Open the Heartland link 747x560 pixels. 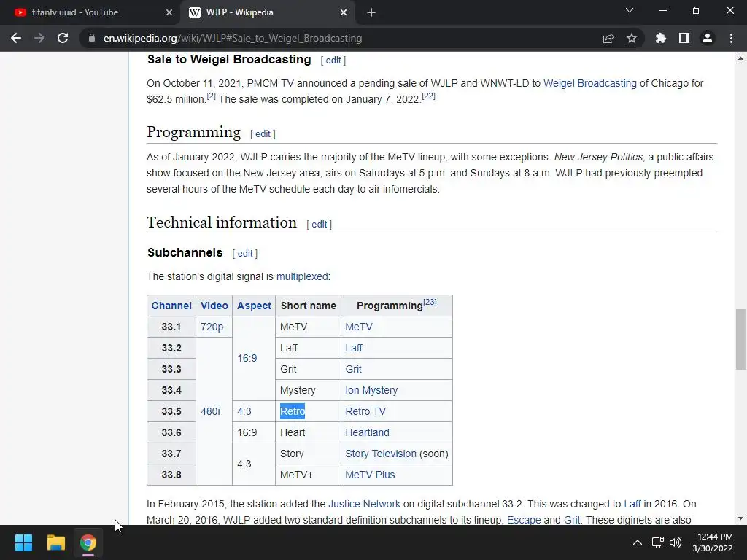[368, 432]
